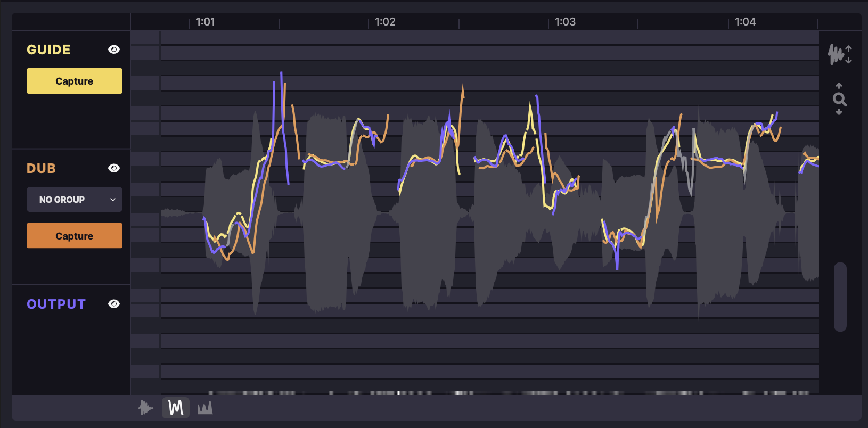This screenshot has height=428, width=868.
Task: Click the 1:01 mark on the timeline ruler
Action: click(205, 22)
